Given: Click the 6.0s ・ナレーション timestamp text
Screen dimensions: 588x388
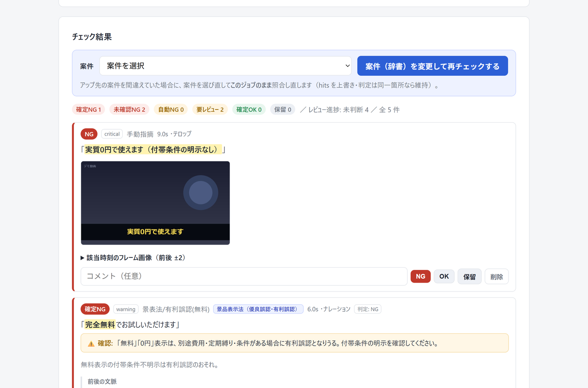Looking at the screenshot, I should 329,309.
